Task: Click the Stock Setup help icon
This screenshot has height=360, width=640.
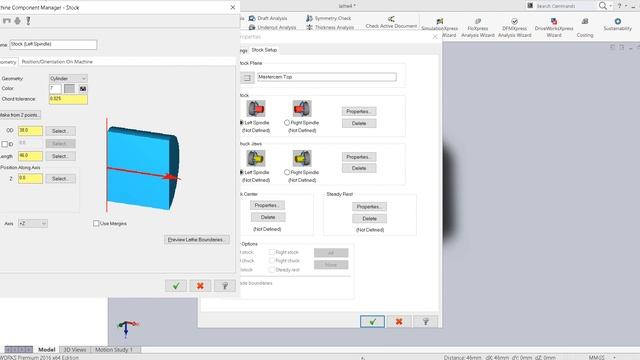Action: 426,322
